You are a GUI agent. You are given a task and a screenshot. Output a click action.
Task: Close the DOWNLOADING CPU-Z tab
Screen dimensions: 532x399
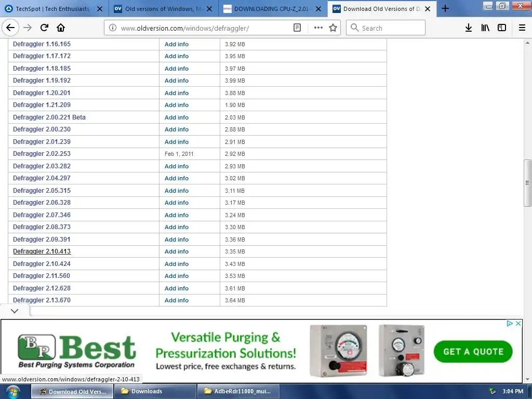pyautogui.click(x=318, y=9)
